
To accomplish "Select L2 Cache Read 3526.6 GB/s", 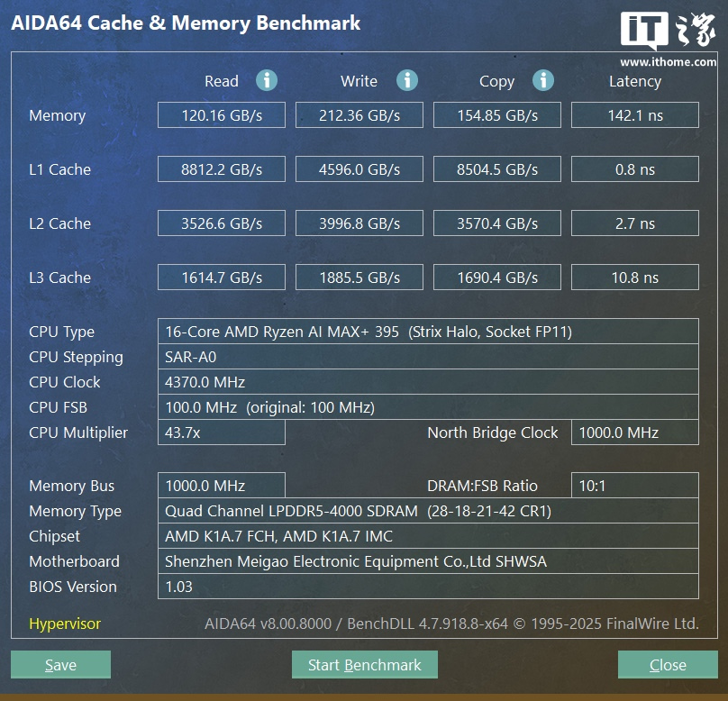I will [222, 223].
